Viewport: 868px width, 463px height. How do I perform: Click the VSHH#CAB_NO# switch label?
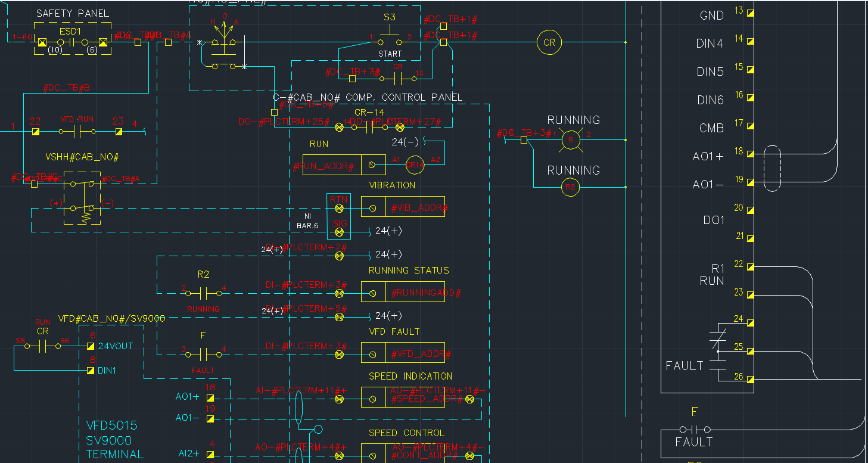[x=82, y=157]
